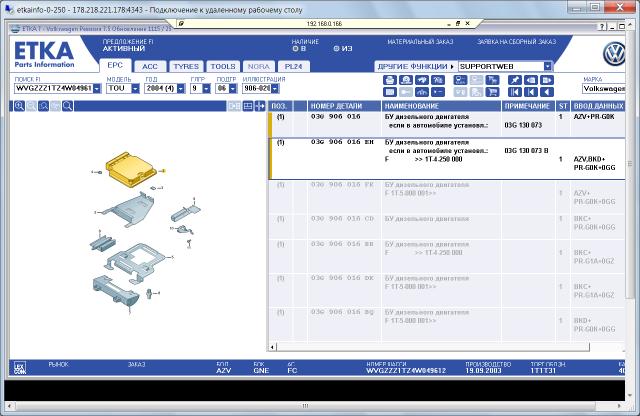Click the zoom region magnifier icon
640x416 pixels.
coord(44,106)
